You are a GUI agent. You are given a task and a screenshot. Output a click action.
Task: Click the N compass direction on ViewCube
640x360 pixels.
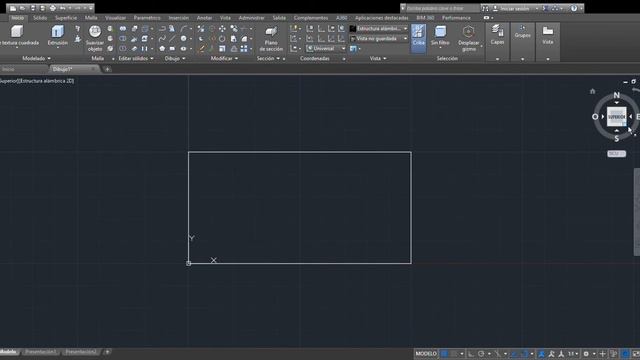[616, 95]
